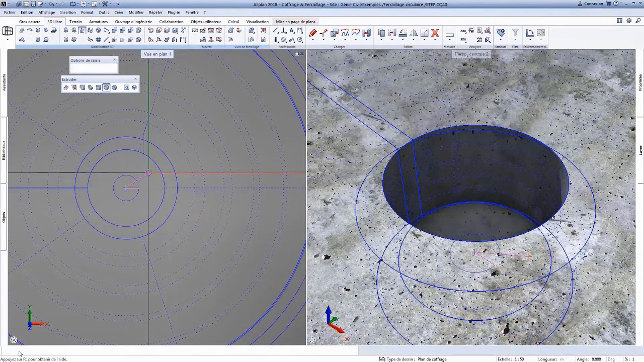Image resolution: width=644 pixels, height=362 pixels.
Task: Click the Vue en plan:1 view label
Action: tap(157, 54)
